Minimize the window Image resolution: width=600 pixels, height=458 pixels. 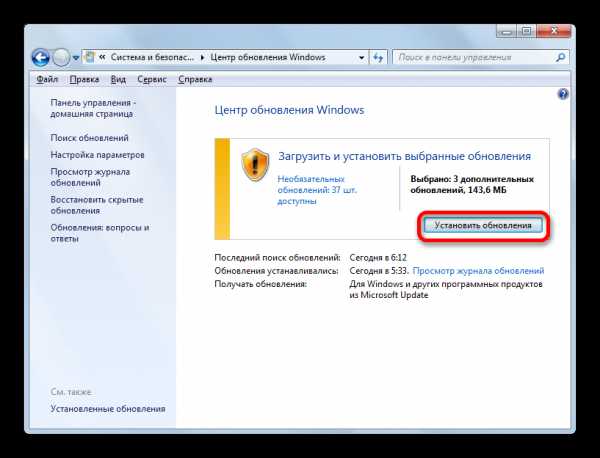507,31
